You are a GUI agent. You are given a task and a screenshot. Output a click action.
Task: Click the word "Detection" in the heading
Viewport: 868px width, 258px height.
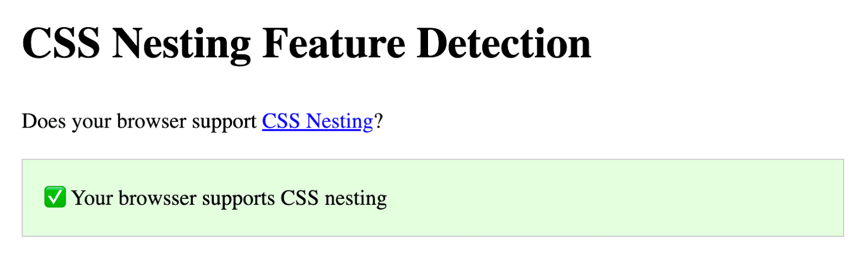click(x=503, y=43)
